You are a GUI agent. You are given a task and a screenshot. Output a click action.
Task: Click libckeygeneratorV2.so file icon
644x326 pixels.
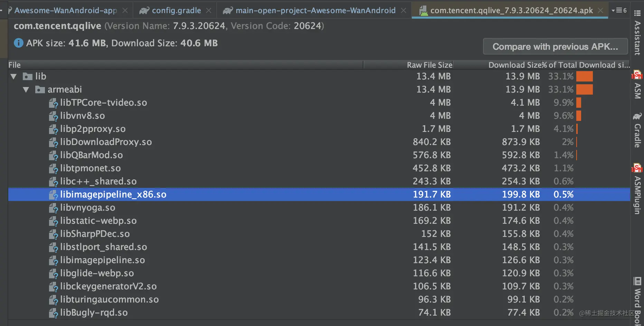point(53,287)
